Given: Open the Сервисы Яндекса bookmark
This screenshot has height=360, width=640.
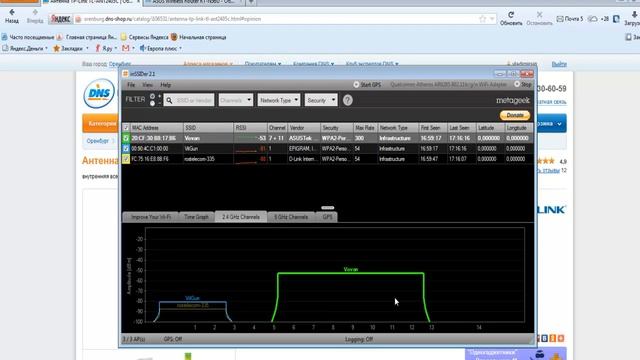Looking at the screenshot, I should 144,37.
